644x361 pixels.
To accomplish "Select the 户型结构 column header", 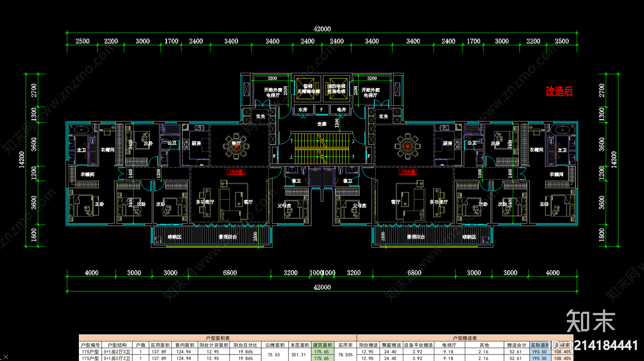I will pos(117,345).
